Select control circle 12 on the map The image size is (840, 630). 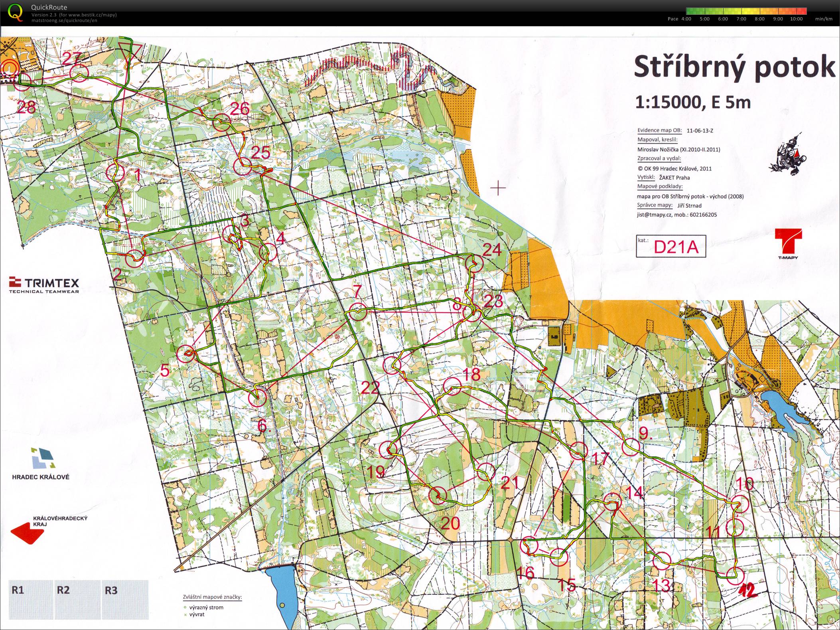pyautogui.click(x=735, y=576)
